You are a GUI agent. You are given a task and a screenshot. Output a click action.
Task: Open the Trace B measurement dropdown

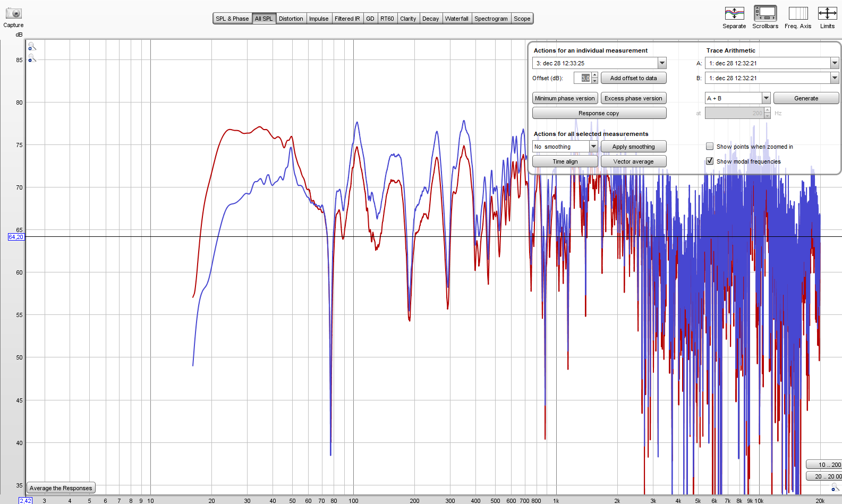click(835, 78)
